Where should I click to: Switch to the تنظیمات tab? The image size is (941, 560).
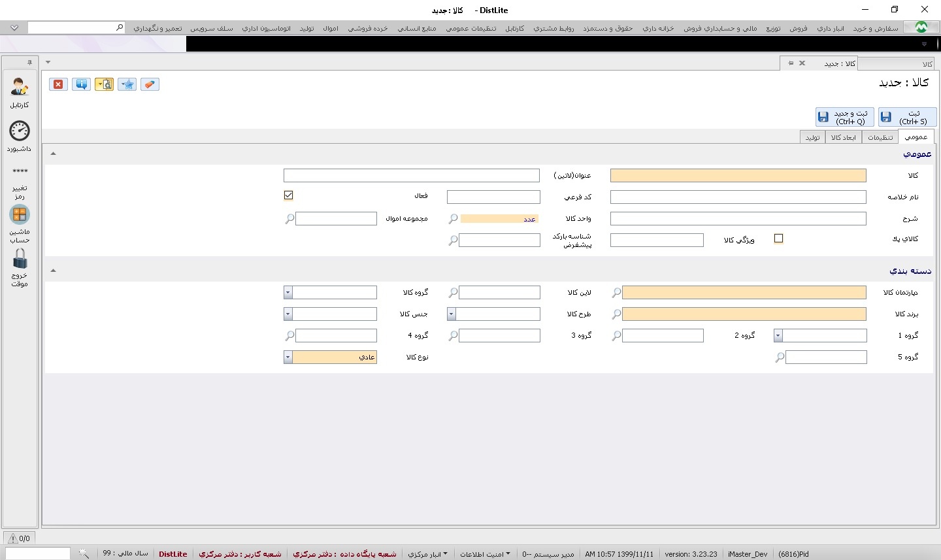tap(880, 137)
